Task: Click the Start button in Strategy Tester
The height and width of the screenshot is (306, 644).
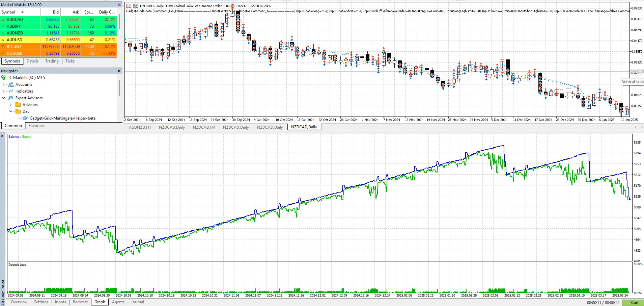Action: pyautogui.click(x=633, y=303)
